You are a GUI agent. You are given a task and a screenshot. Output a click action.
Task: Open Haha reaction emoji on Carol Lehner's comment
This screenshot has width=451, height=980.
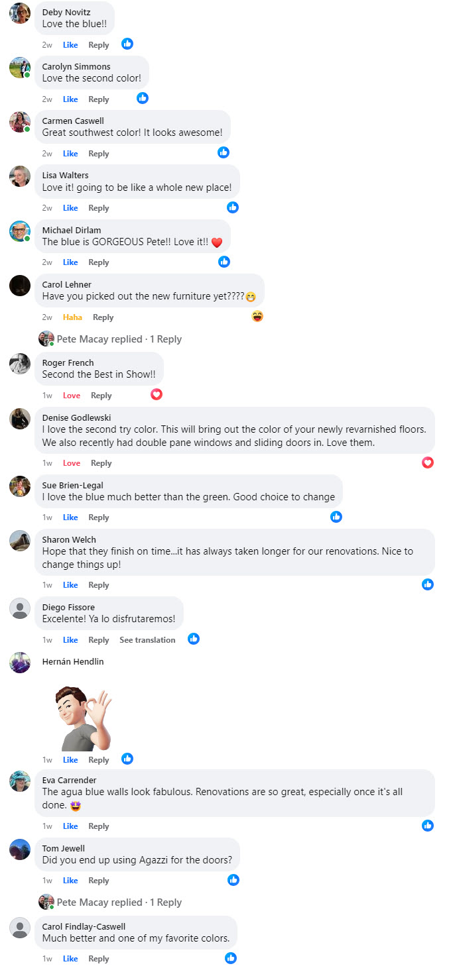[257, 316]
